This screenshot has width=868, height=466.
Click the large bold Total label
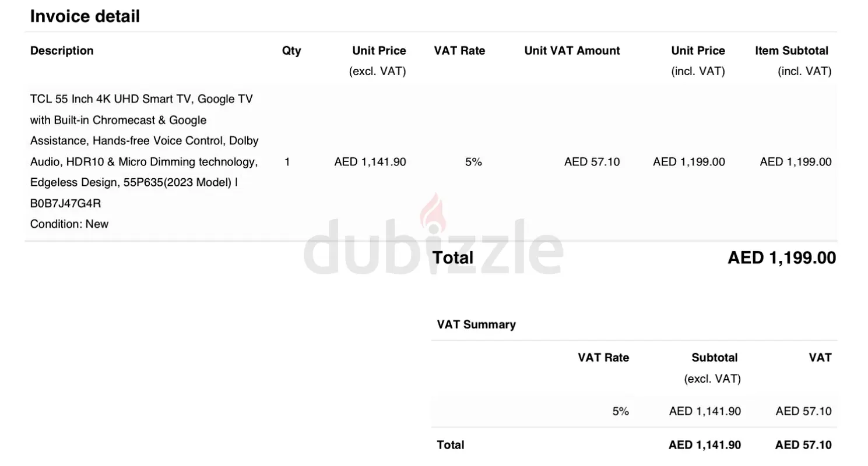click(453, 257)
